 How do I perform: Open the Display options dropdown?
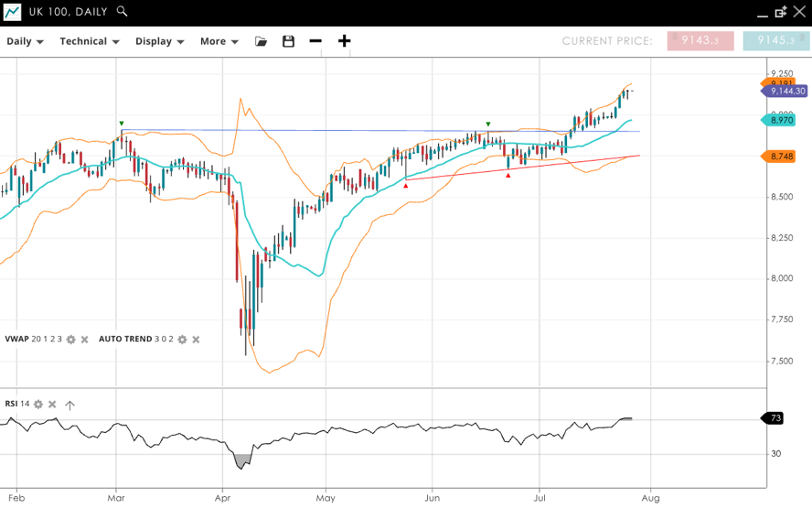click(159, 41)
